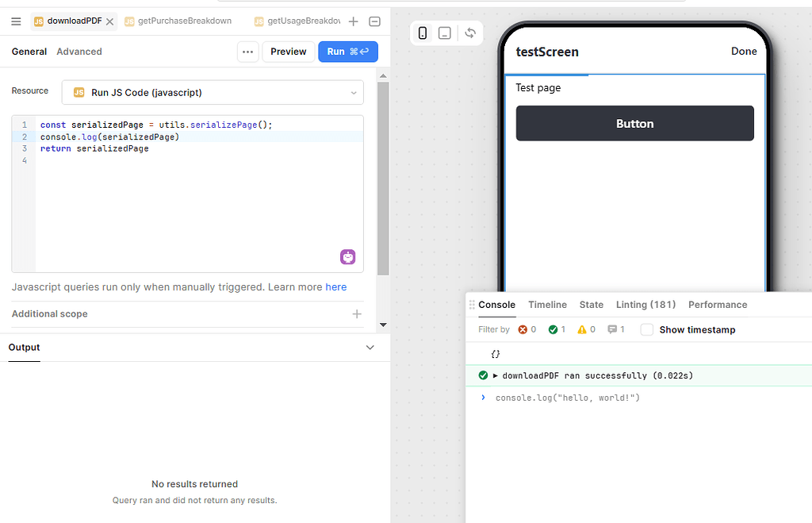Switch to tablet preview mode
Screen dimensions: 812x523
pos(445,33)
